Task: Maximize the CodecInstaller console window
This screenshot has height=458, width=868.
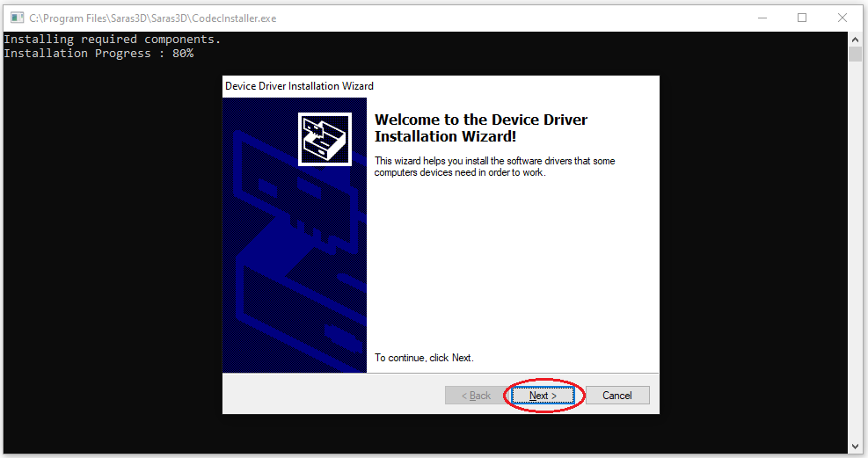Action: click(x=801, y=18)
